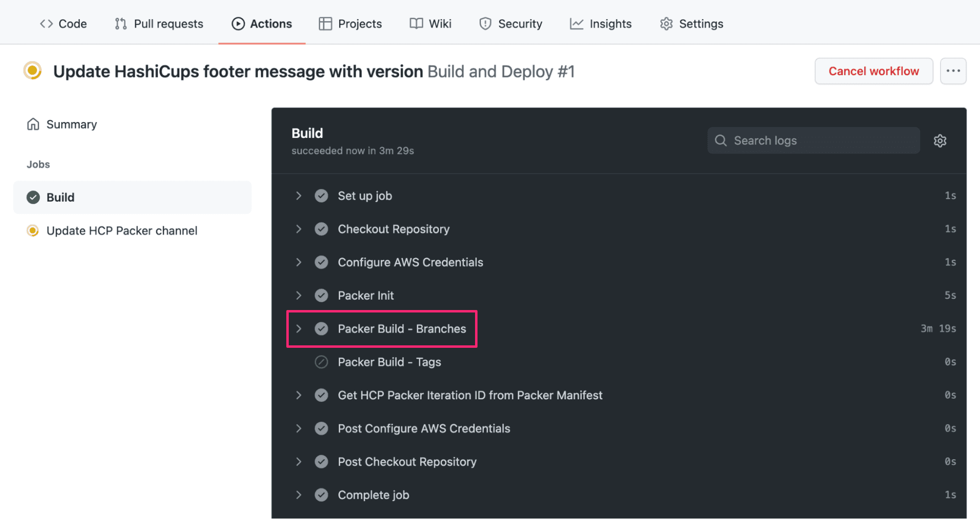Viewport: 980px width, 519px height.
Task: Click the Packer Init success checkmark
Action: coord(321,295)
